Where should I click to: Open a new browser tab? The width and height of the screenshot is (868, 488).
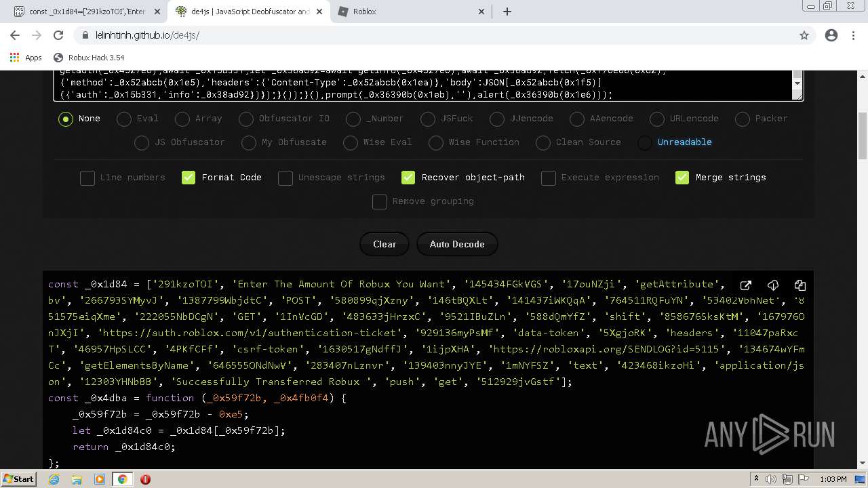pos(507,12)
